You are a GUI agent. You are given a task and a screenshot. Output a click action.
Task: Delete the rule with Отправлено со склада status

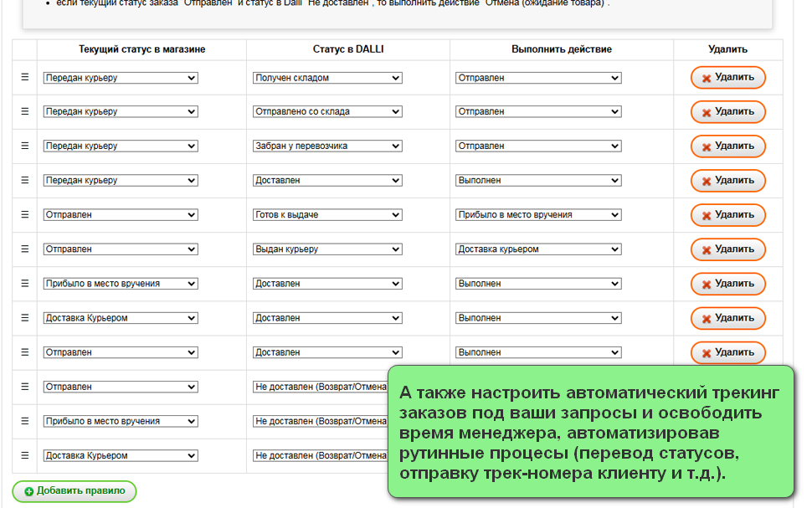727,112
